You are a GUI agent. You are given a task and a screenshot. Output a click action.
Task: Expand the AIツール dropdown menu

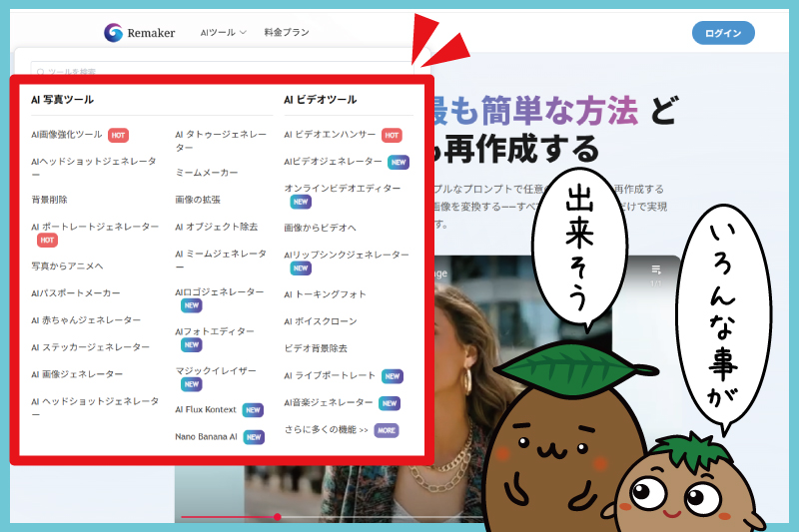[223, 33]
